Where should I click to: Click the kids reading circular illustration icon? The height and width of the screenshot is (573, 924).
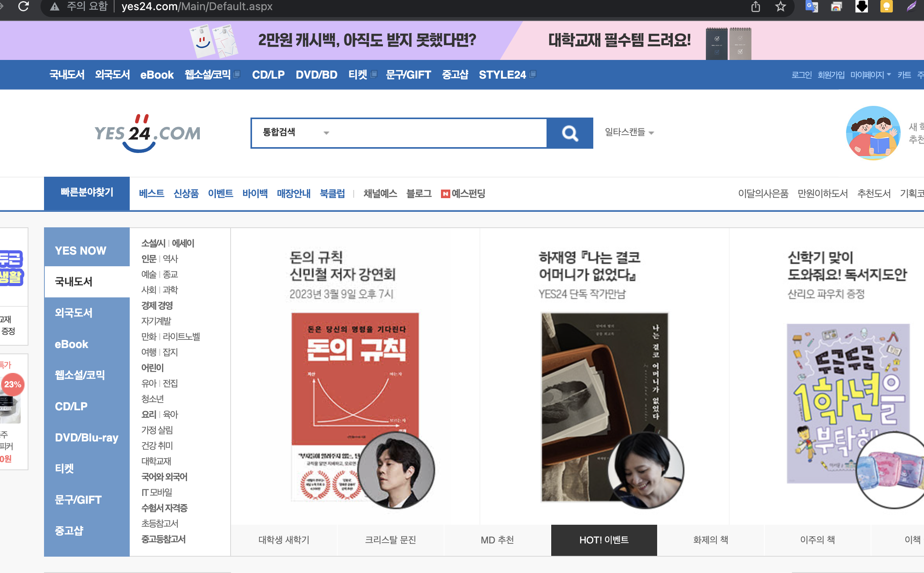[873, 133]
